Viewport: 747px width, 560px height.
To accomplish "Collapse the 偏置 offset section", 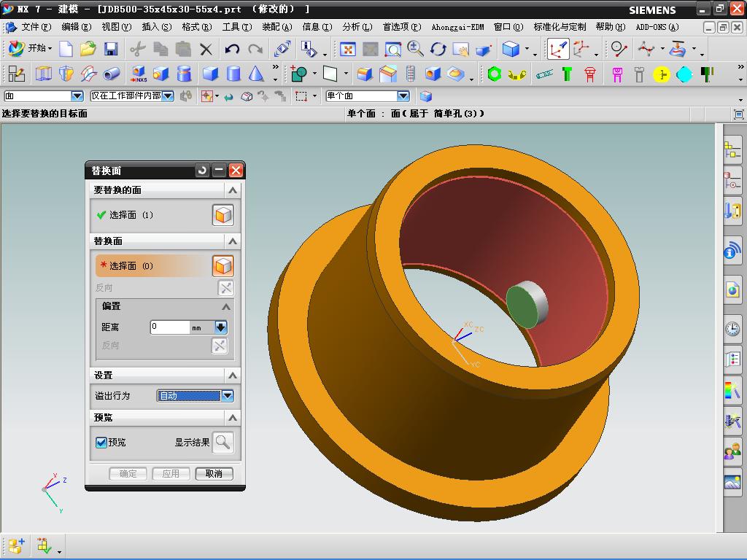I will coord(226,307).
